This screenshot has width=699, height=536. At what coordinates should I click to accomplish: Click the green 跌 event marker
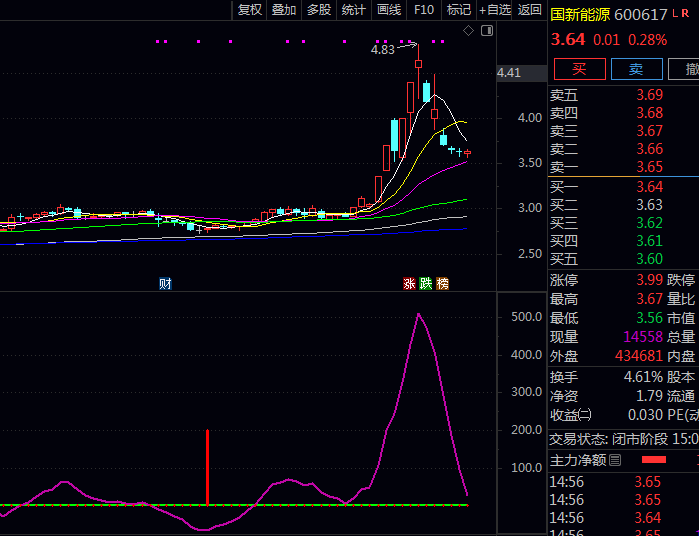point(426,284)
